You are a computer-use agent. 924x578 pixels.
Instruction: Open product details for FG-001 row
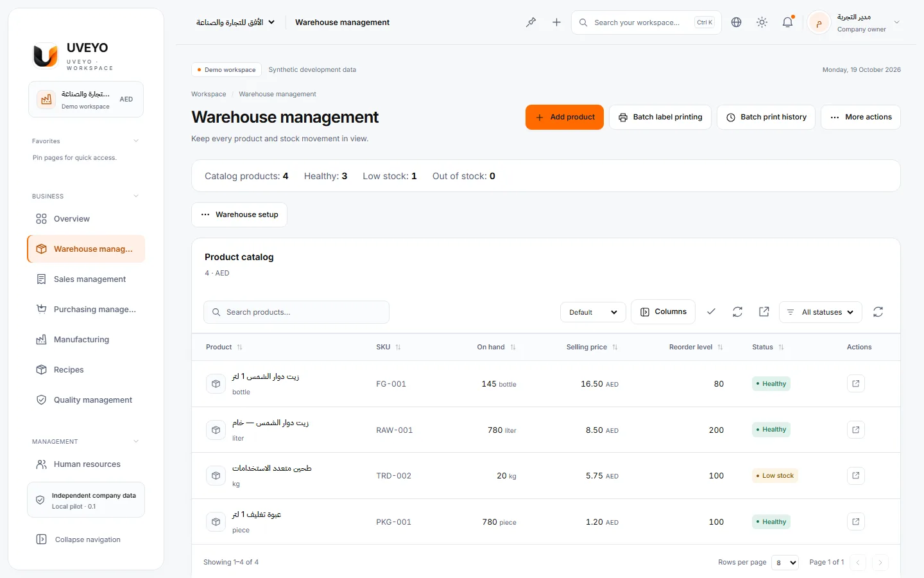[855, 383]
